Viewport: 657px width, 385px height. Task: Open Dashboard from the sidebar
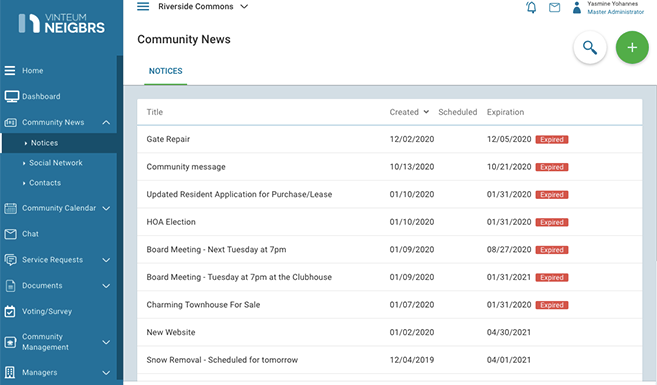(x=41, y=96)
